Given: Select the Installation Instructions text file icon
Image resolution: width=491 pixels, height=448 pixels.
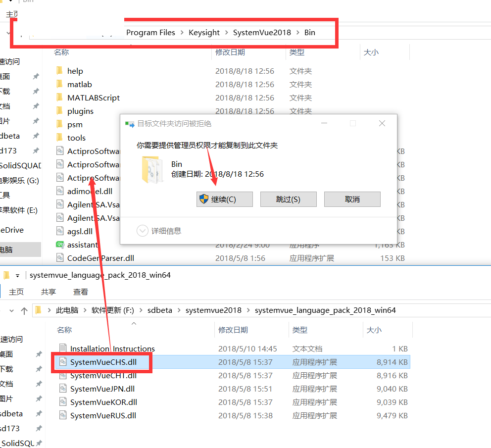Looking at the screenshot, I should 63,348.
